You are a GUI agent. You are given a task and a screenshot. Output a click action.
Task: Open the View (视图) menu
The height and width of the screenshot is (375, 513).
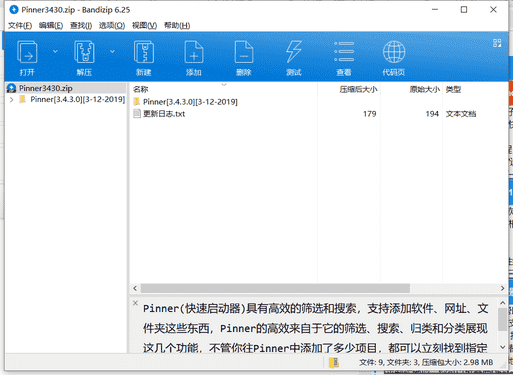point(144,25)
